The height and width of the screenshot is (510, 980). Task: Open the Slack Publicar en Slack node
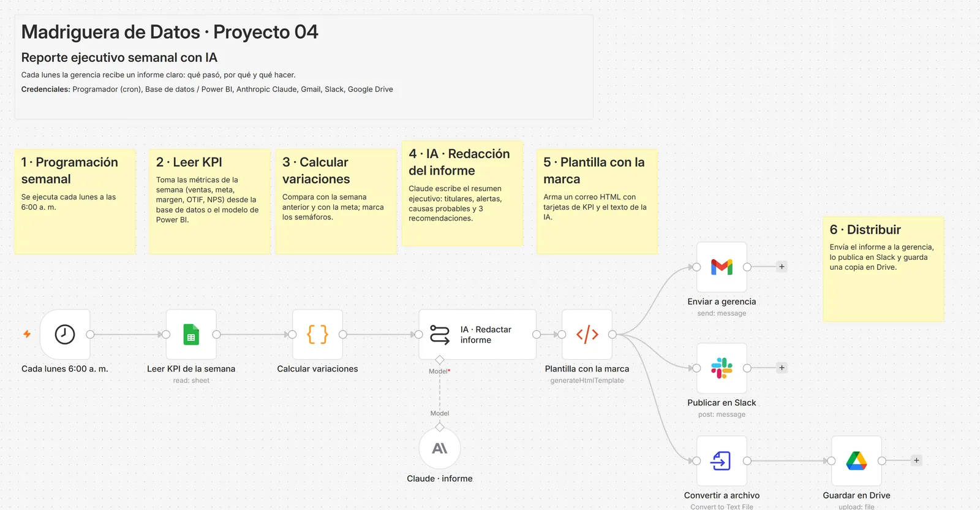point(722,368)
